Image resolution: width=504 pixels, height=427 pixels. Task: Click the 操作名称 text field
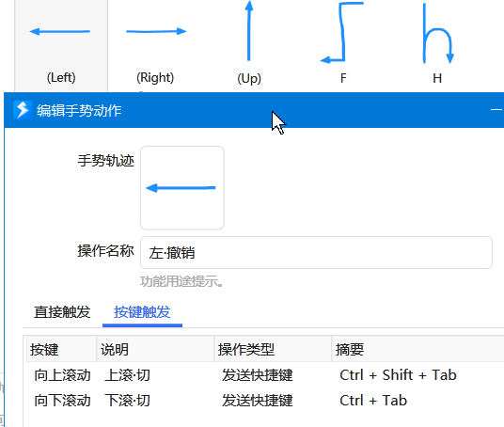point(316,252)
